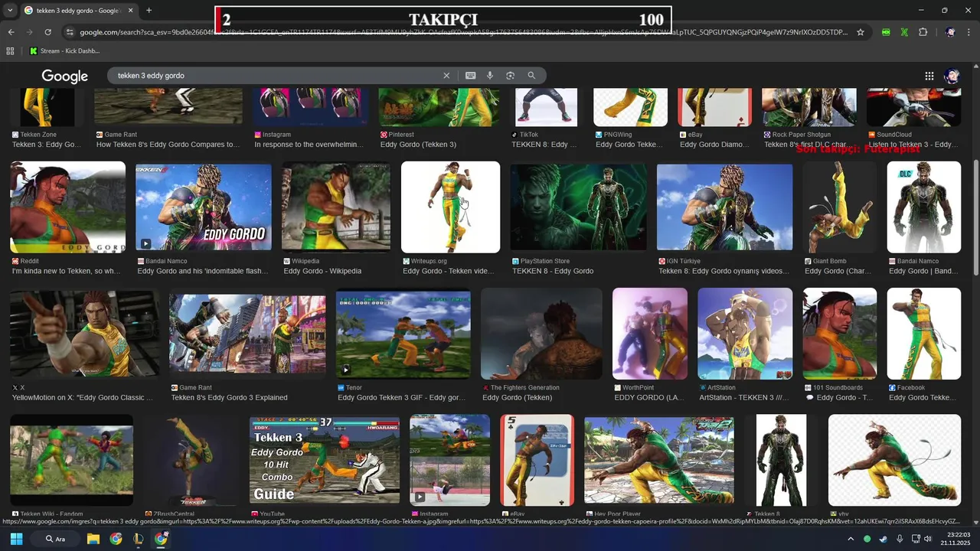Open Chrome profile avatar in toolbar

[950, 32]
